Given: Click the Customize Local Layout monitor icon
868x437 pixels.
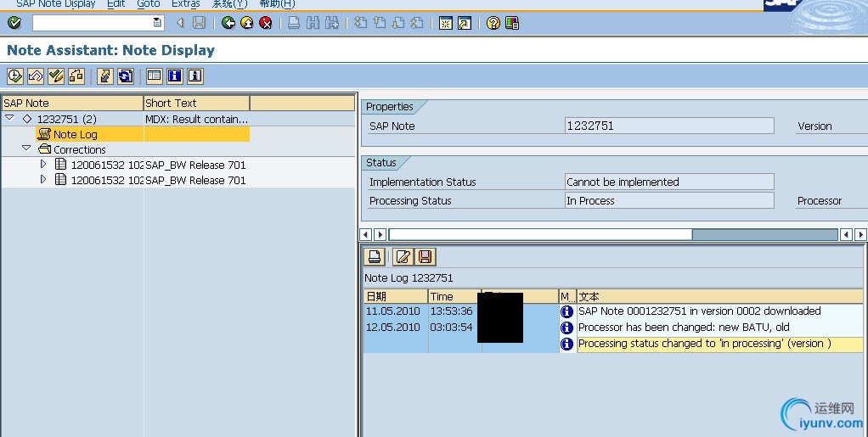Looking at the screenshot, I should pos(512,23).
